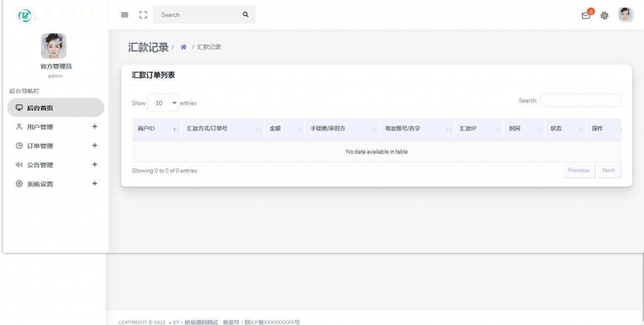Click the Next pagination button
Image resolution: width=644 pixels, height=325 pixels.
pyautogui.click(x=608, y=170)
